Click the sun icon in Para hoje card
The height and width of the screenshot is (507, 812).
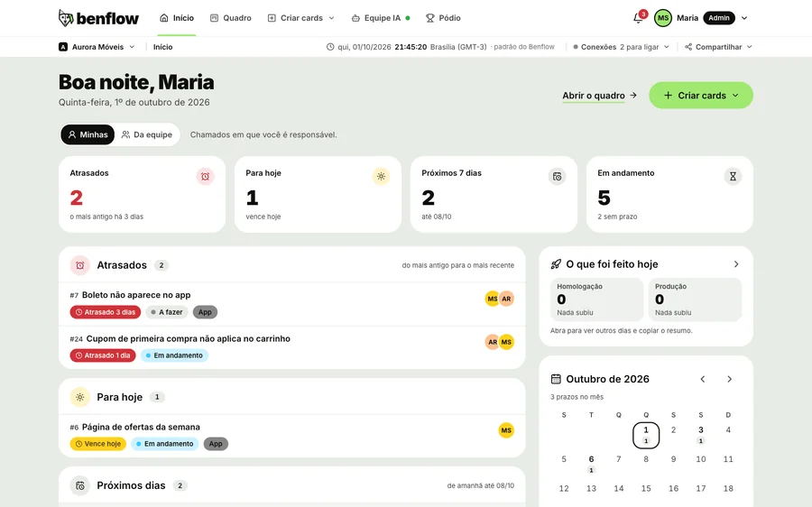point(381,177)
